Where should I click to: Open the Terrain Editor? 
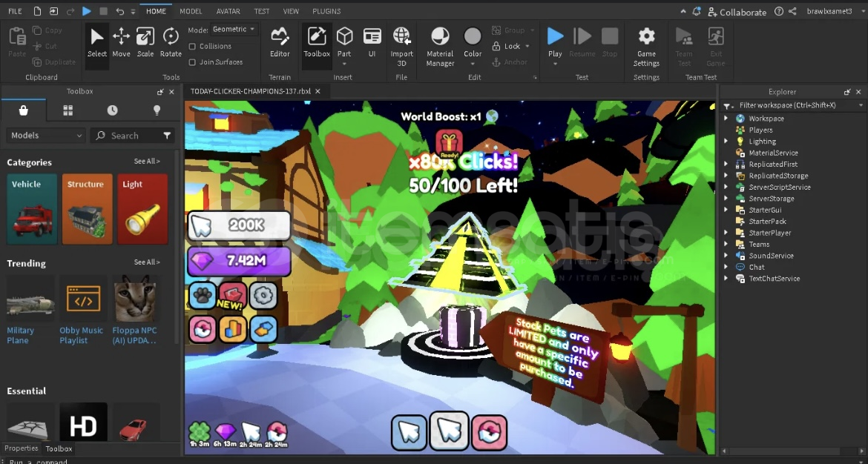coord(280,42)
